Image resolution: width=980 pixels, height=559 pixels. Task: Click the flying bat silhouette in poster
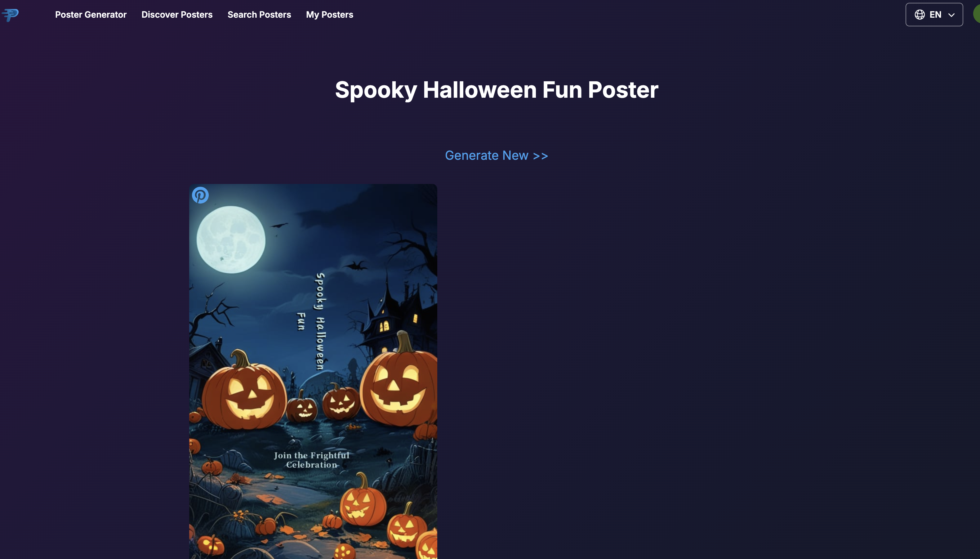point(356,265)
